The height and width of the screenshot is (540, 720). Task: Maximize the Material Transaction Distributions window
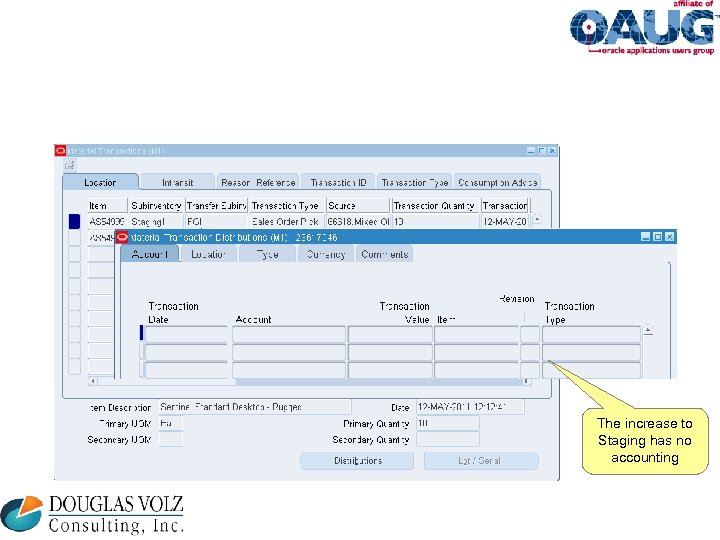[658, 236]
